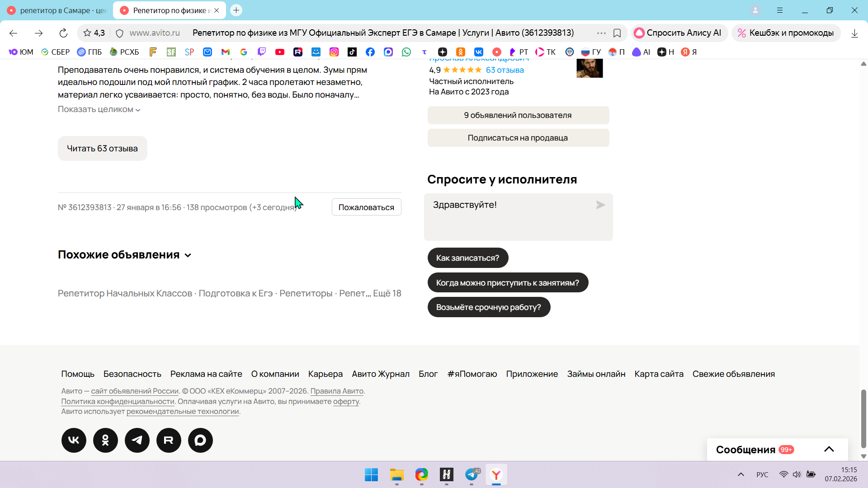Click the Telegram footer icon

point(137,440)
